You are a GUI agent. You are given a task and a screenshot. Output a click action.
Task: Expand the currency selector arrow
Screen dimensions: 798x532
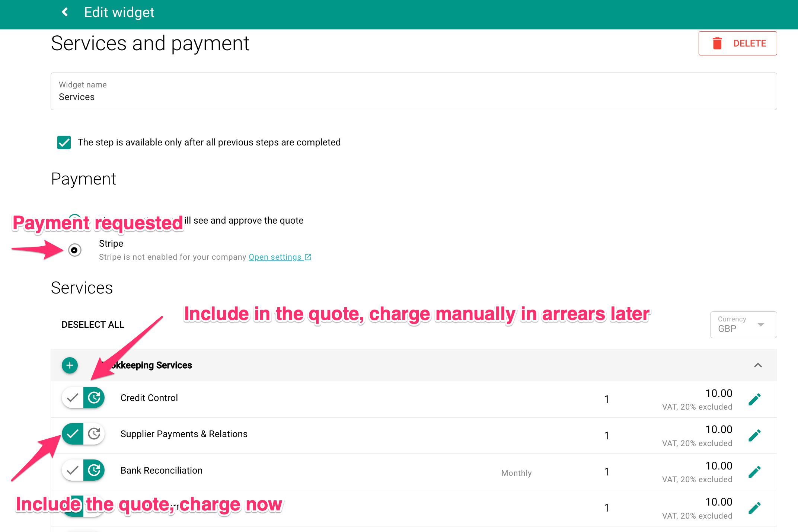point(761,324)
